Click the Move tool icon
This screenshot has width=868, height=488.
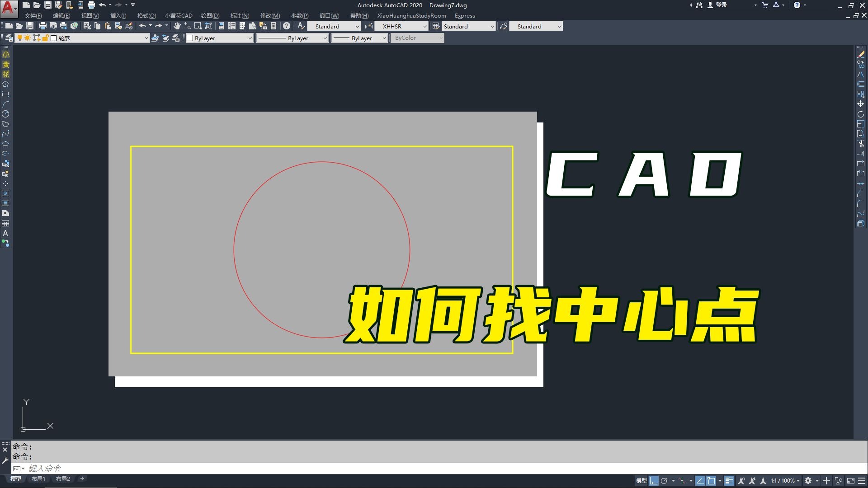click(x=860, y=104)
